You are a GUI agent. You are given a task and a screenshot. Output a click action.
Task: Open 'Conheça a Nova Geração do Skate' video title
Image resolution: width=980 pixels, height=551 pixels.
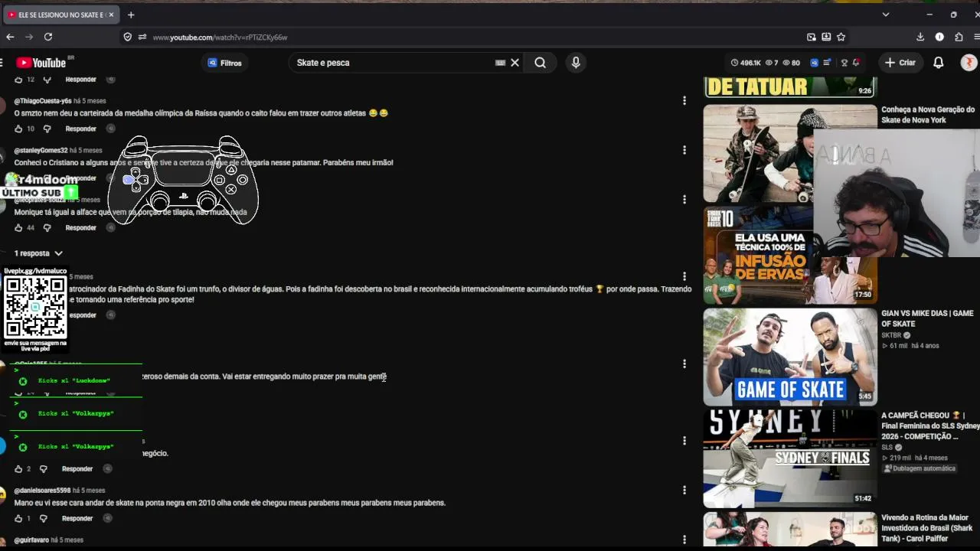tap(928, 115)
